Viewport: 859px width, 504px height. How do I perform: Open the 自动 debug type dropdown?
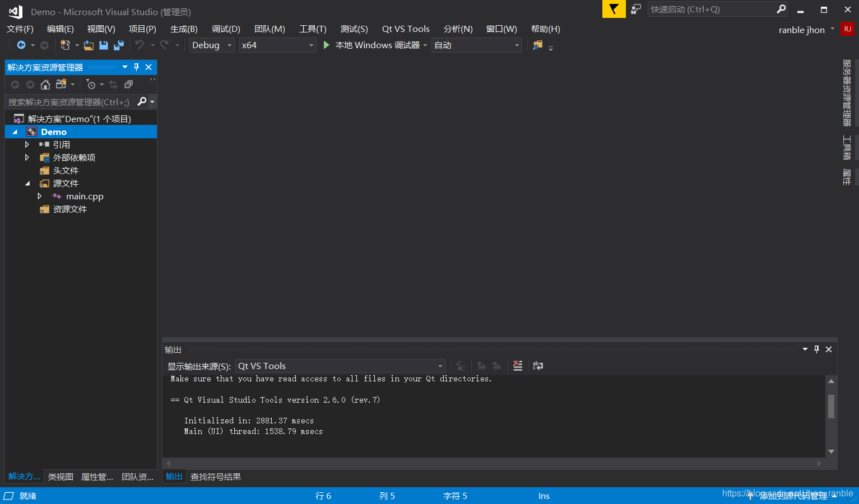click(477, 45)
